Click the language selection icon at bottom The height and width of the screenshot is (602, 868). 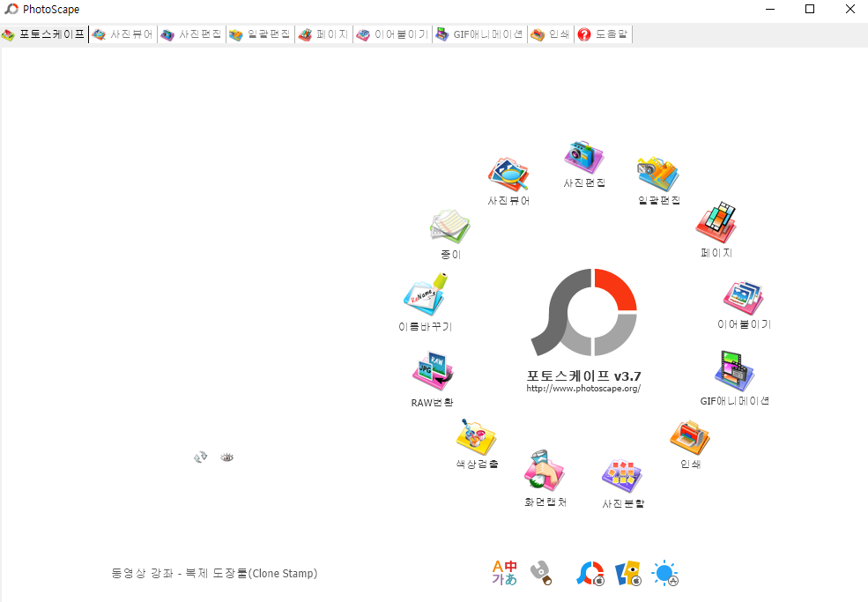tap(504, 573)
